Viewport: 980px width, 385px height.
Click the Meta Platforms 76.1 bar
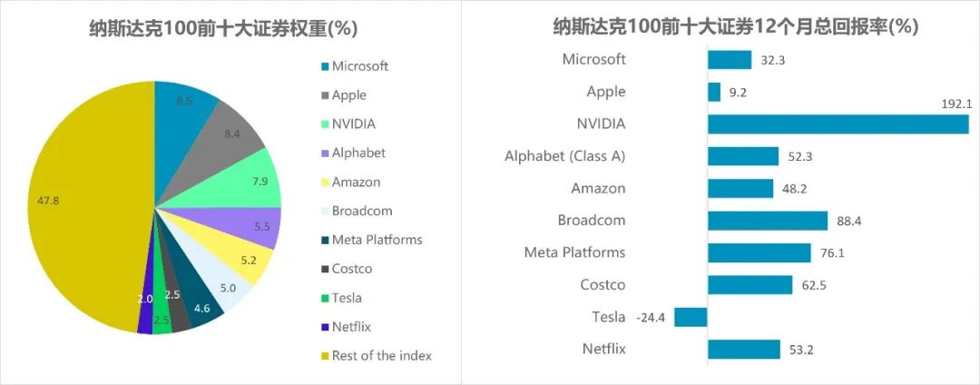759,252
